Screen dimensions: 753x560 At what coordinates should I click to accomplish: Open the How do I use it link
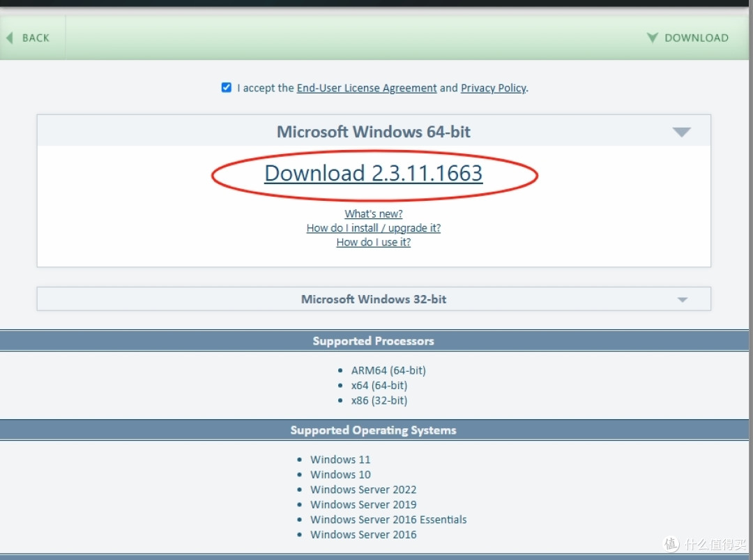[x=373, y=242]
